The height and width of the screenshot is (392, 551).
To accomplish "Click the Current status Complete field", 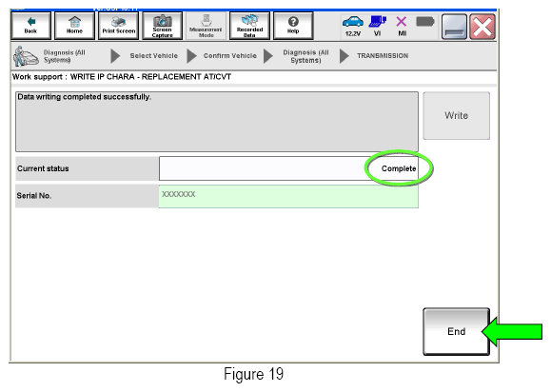I will [x=288, y=168].
